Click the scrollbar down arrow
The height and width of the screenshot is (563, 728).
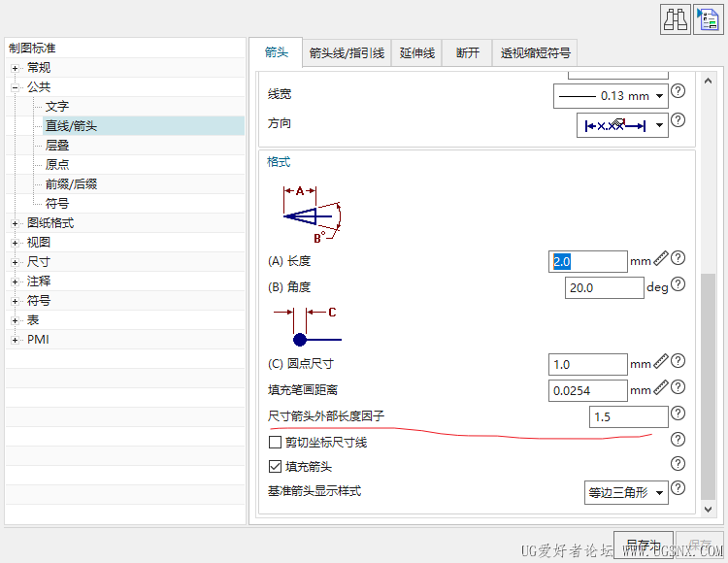click(708, 510)
